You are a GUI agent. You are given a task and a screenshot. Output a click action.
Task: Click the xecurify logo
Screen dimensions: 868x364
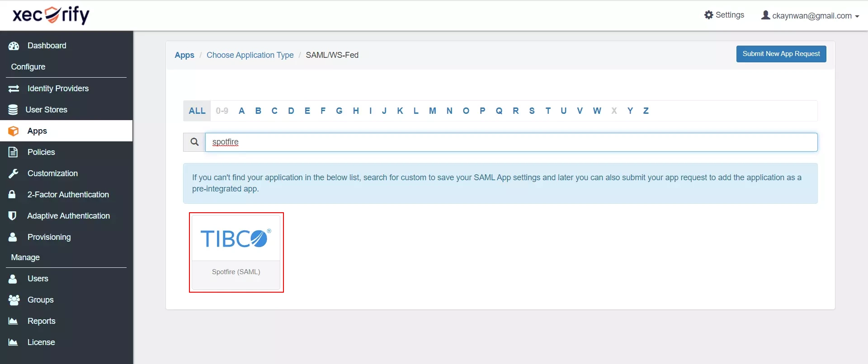click(51, 15)
